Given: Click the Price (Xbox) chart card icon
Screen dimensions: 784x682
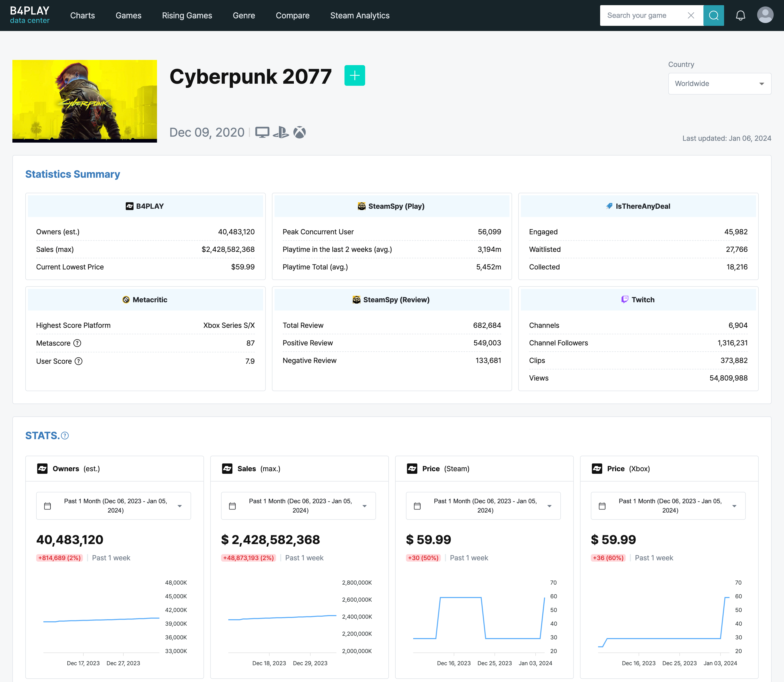Looking at the screenshot, I should (597, 469).
